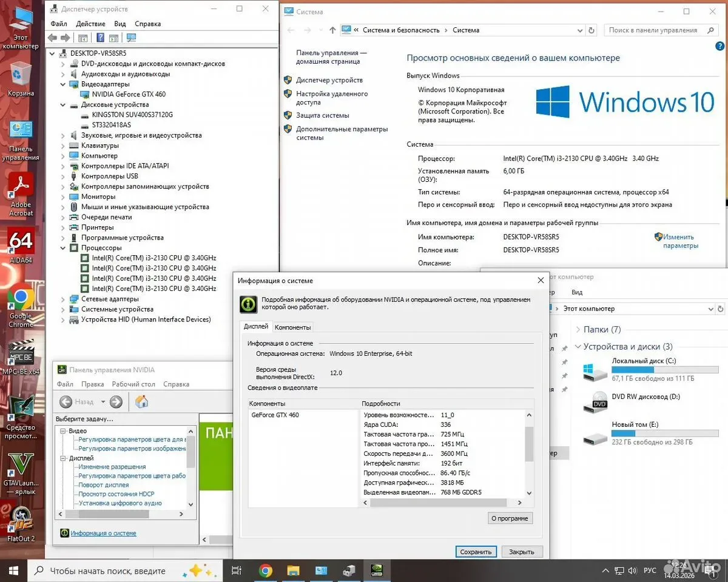This screenshot has height=582, width=728.
Task: Collapse Устройства и диски (3) group
Action: [x=577, y=347]
